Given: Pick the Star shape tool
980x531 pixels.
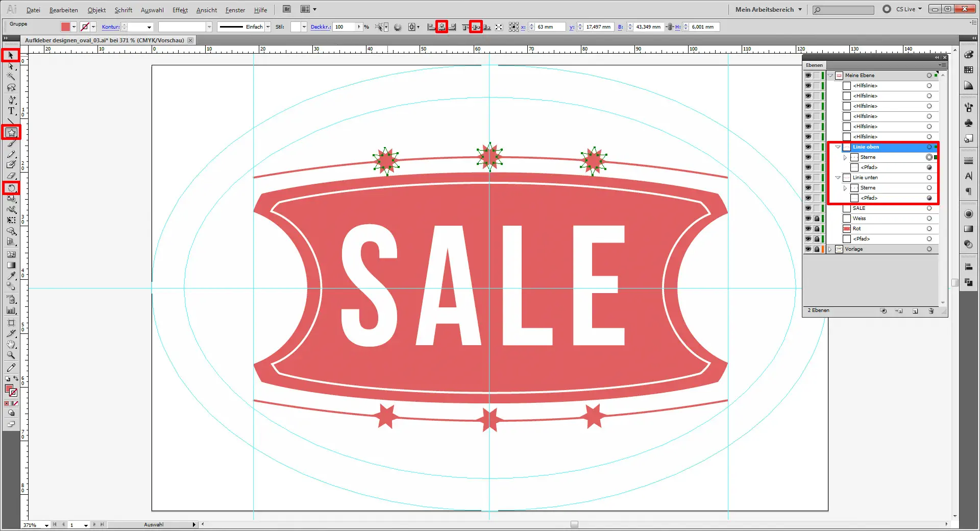Looking at the screenshot, I should (x=11, y=133).
